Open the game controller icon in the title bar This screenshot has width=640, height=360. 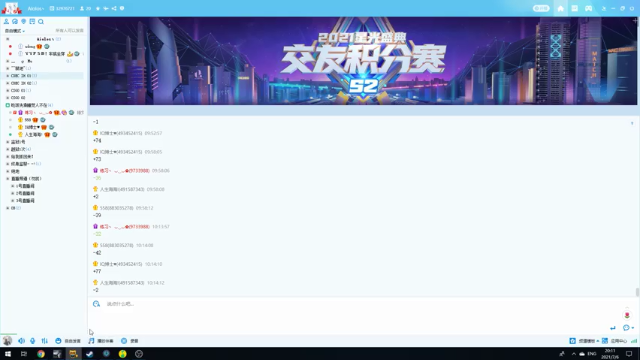588,8
